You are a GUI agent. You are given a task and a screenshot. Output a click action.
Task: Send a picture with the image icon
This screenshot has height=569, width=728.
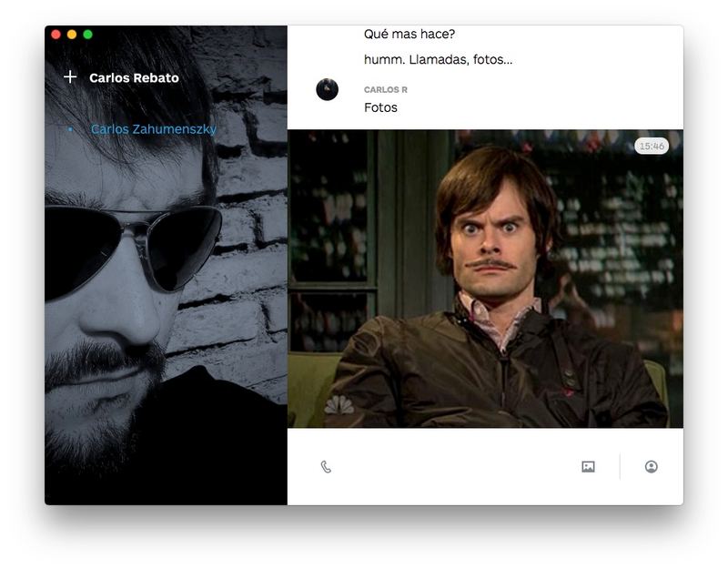point(588,466)
